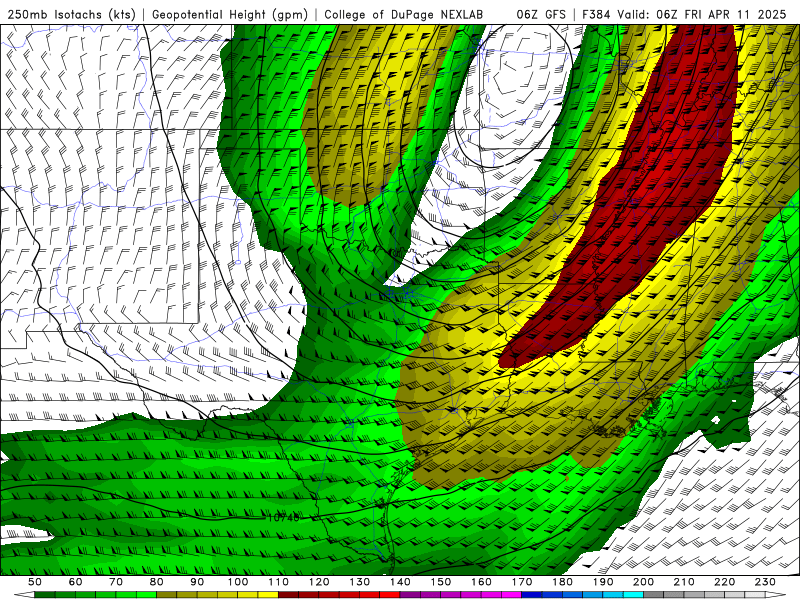The image size is (800, 600).
Task: Click the "160" color scale label
Action: 482,582
